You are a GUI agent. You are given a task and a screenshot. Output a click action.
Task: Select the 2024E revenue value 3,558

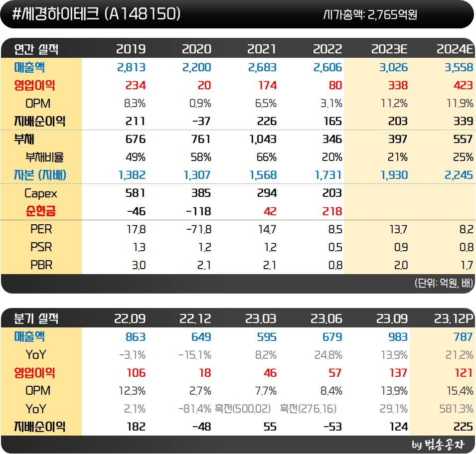(x=459, y=67)
